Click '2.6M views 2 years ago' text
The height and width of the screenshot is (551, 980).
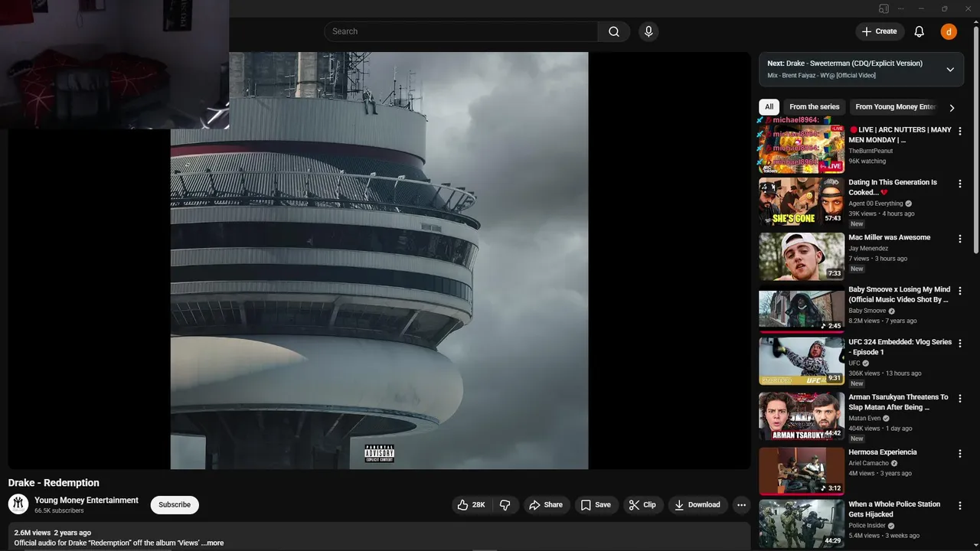52,533
